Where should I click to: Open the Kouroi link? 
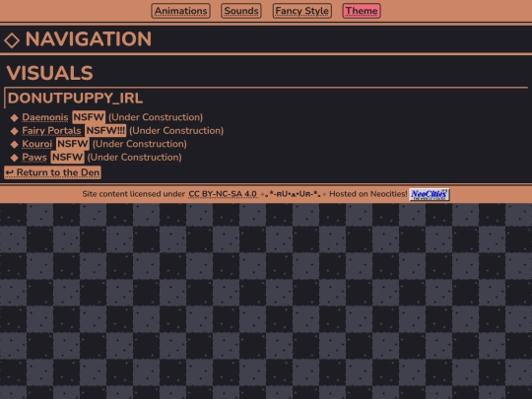(37, 144)
